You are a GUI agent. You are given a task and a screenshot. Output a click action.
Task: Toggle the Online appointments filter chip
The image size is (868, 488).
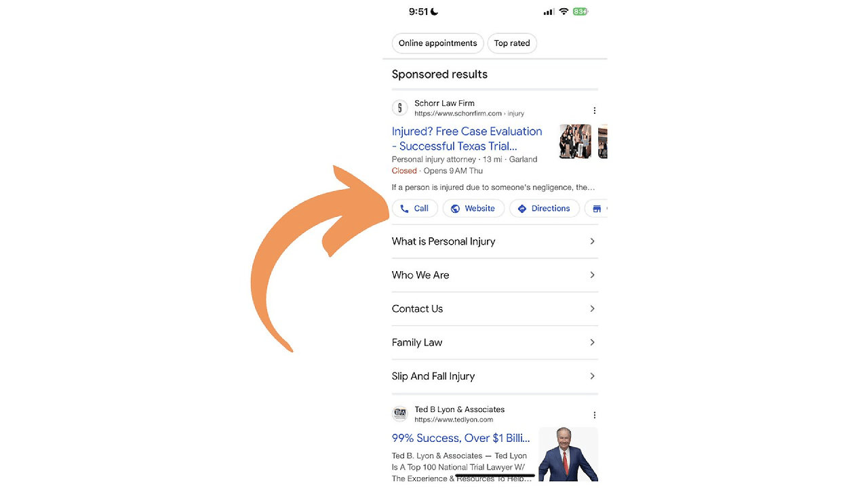pyautogui.click(x=437, y=43)
